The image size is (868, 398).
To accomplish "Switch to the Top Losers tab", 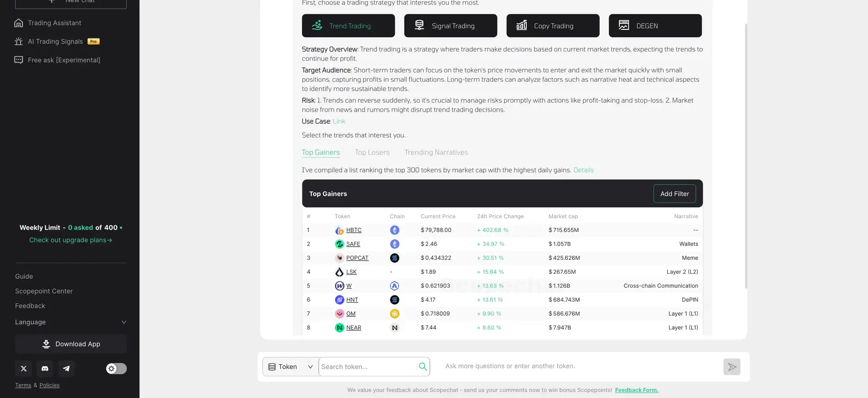I will click(x=372, y=153).
